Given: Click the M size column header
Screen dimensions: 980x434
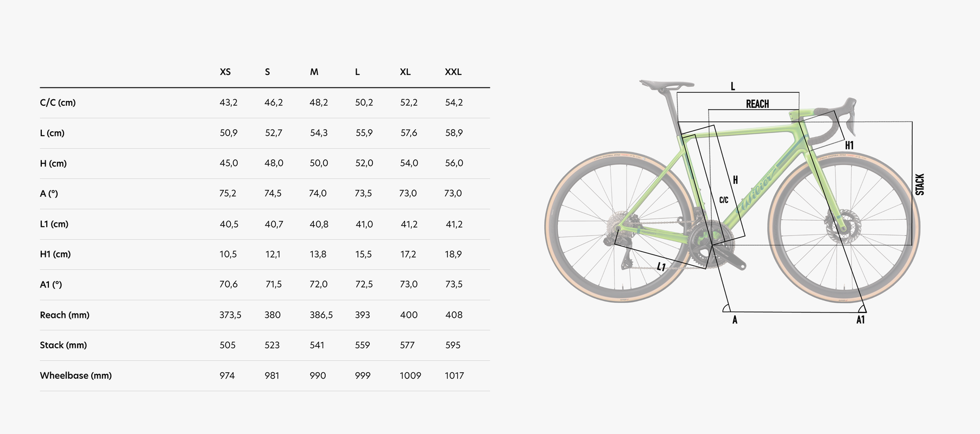Looking at the screenshot, I should (314, 72).
